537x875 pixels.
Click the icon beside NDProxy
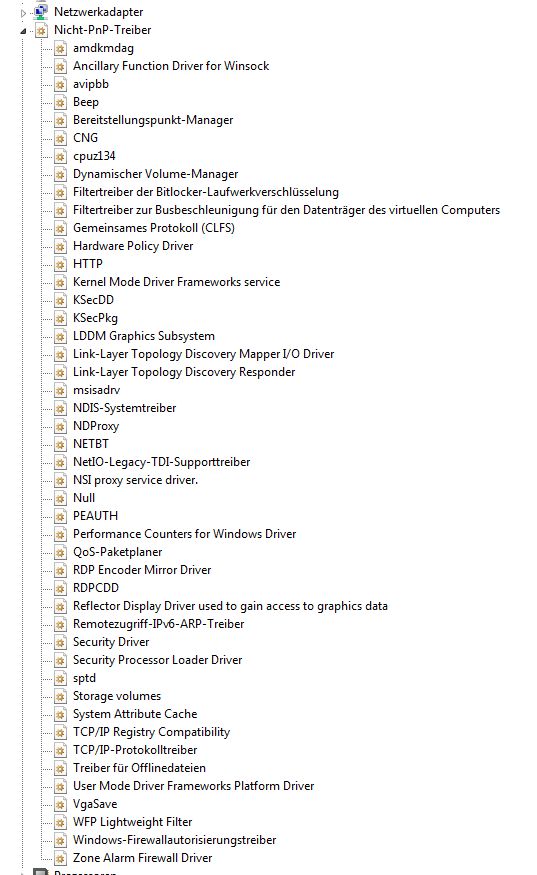point(60,426)
